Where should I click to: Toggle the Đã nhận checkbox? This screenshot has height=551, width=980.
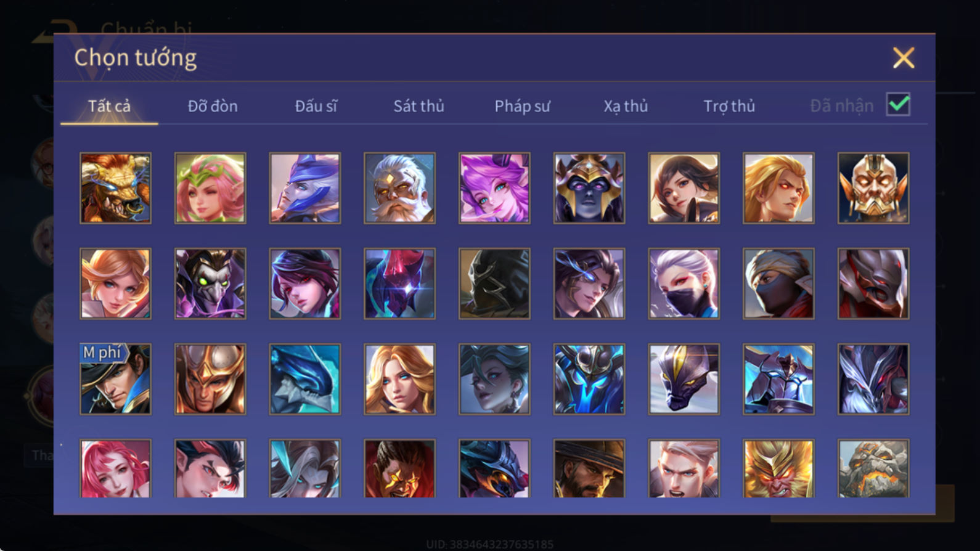tap(898, 105)
